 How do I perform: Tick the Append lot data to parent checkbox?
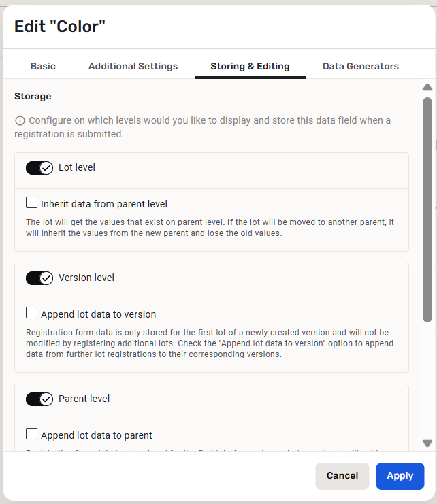click(x=32, y=434)
